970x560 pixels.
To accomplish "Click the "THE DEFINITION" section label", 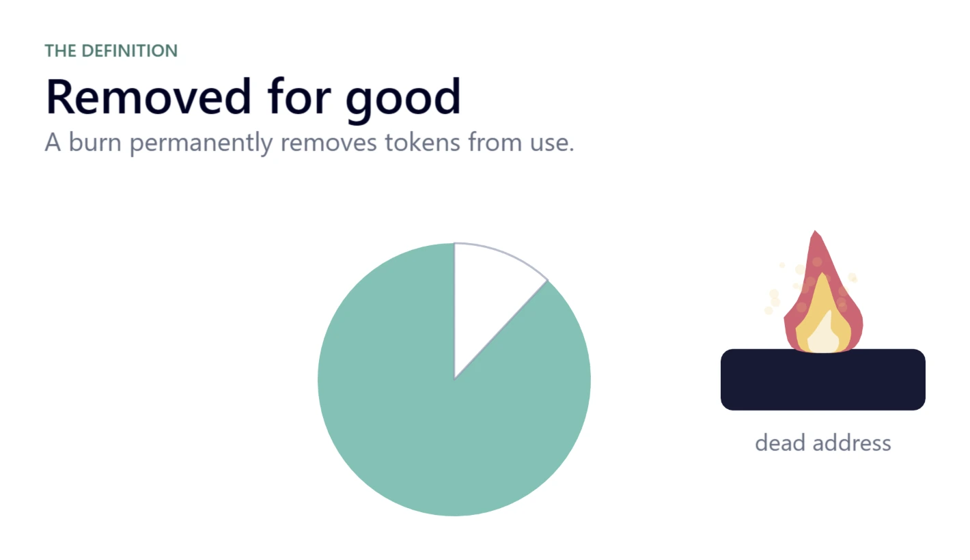I will pos(111,51).
